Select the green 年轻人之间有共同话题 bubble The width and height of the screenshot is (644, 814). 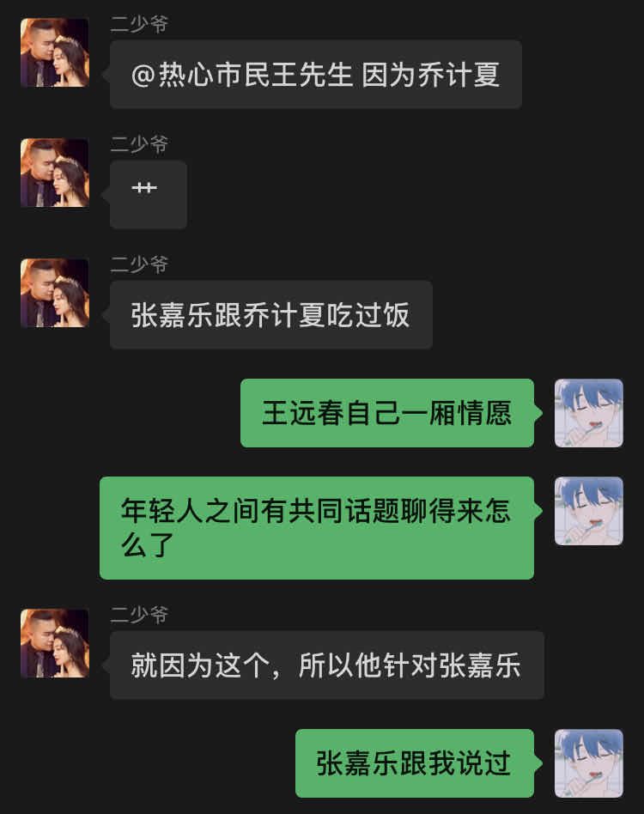[x=317, y=528]
